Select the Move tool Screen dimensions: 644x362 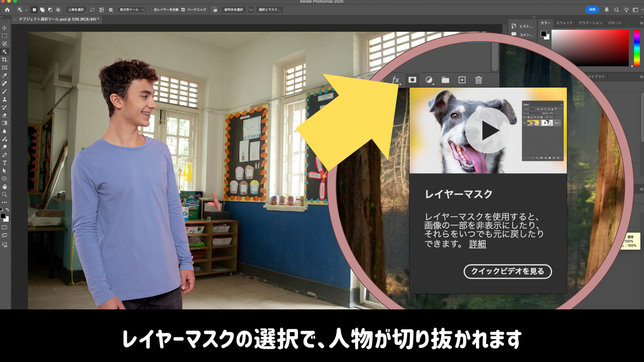click(x=5, y=28)
